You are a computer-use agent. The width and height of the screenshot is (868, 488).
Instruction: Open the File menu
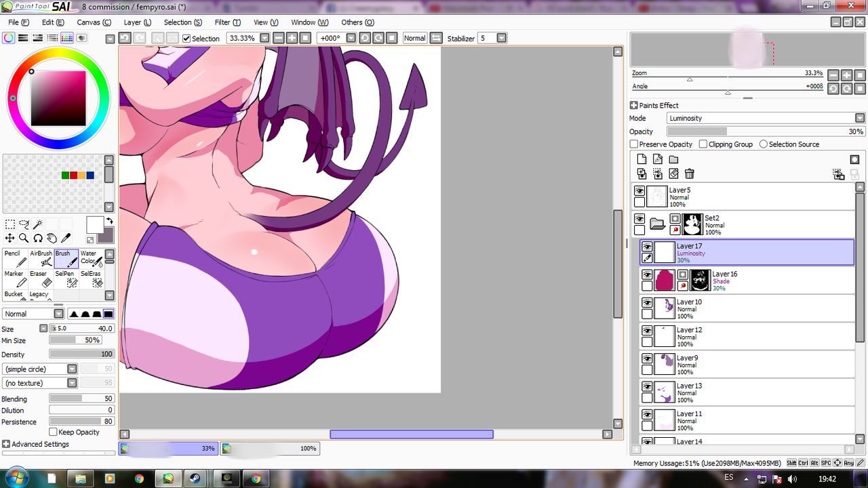click(18, 22)
